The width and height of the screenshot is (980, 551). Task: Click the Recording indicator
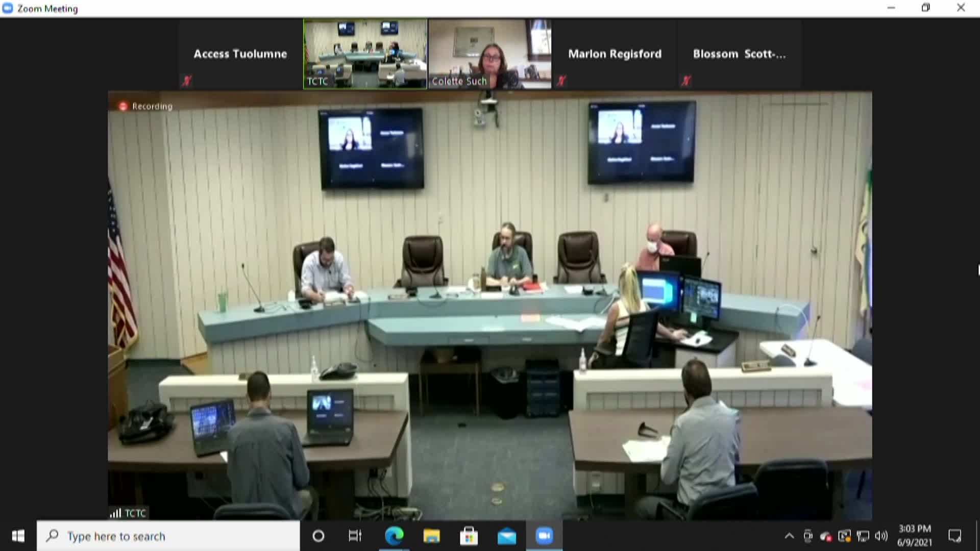point(145,106)
